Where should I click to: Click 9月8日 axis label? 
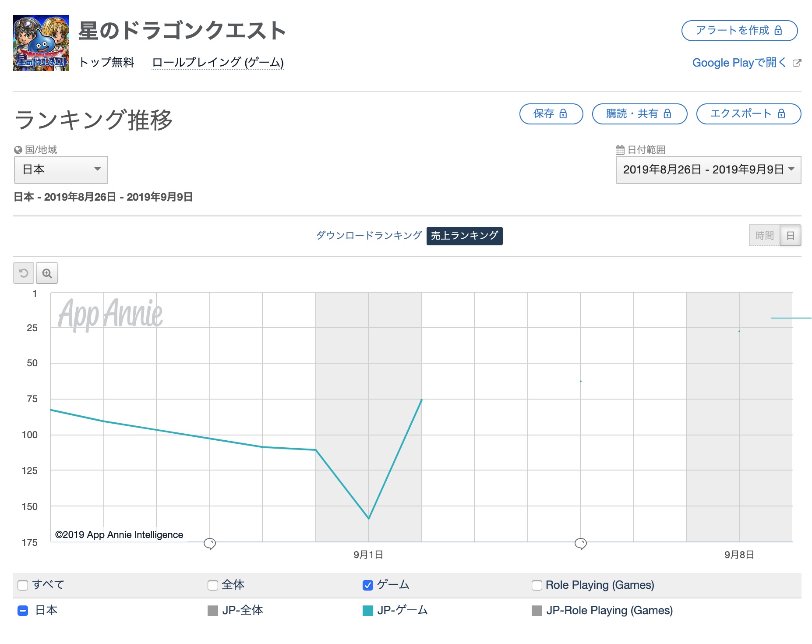(x=739, y=555)
